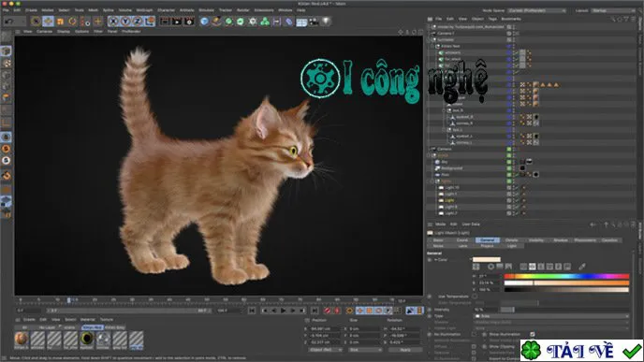
Task: Collapse the eye_R tree node
Action: tap(444, 110)
